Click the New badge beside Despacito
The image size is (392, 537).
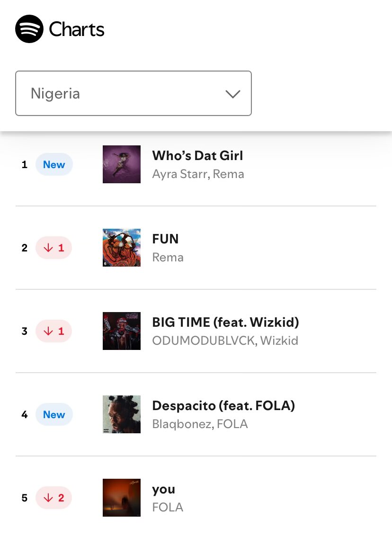[54, 414]
